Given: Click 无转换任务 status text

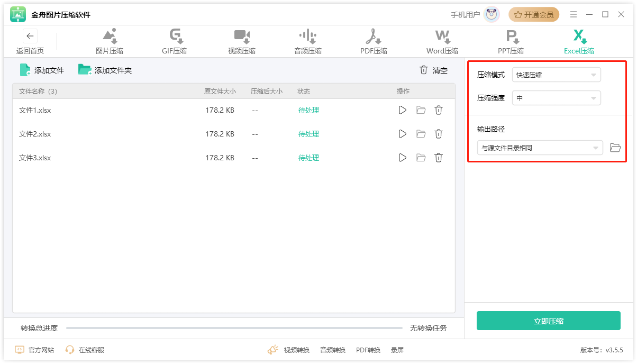Looking at the screenshot, I should [x=428, y=328].
